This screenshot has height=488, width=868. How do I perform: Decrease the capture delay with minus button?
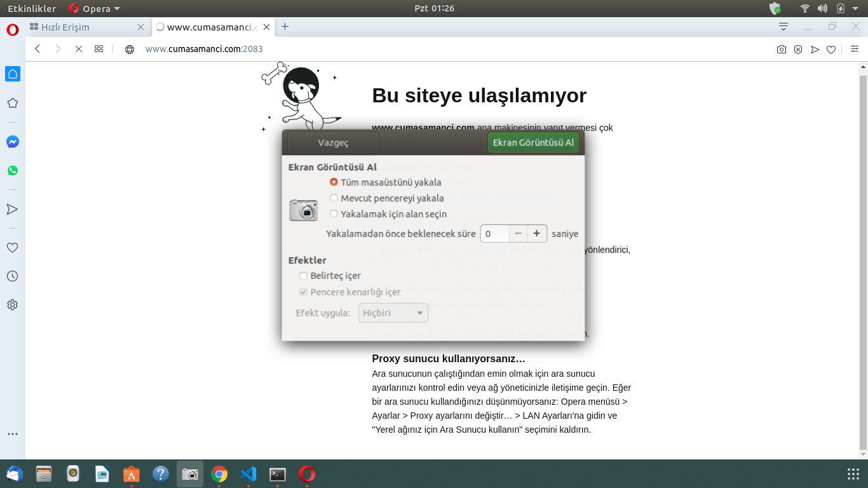pyautogui.click(x=519, y=233)
